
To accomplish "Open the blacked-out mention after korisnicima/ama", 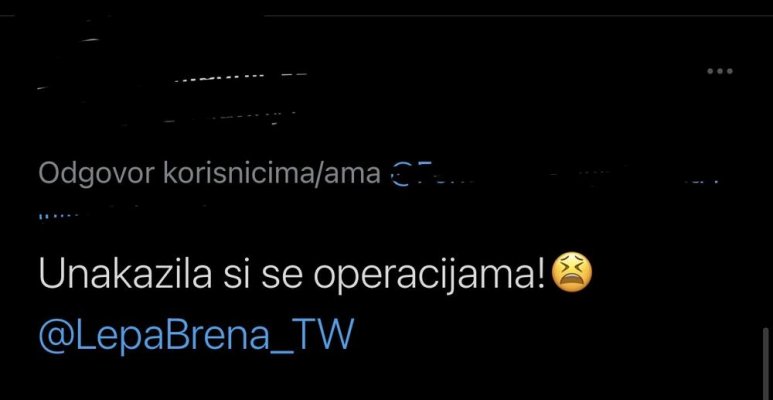I will 553,175.
